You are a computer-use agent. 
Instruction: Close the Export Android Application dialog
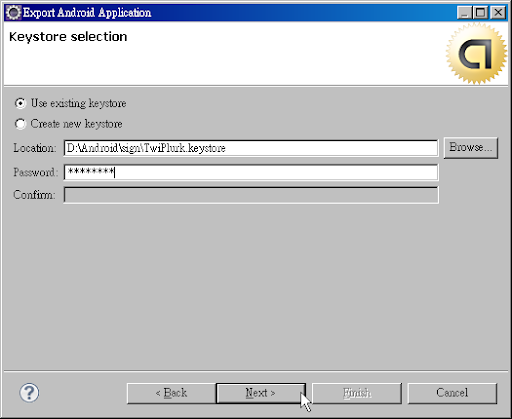(498, 13)
